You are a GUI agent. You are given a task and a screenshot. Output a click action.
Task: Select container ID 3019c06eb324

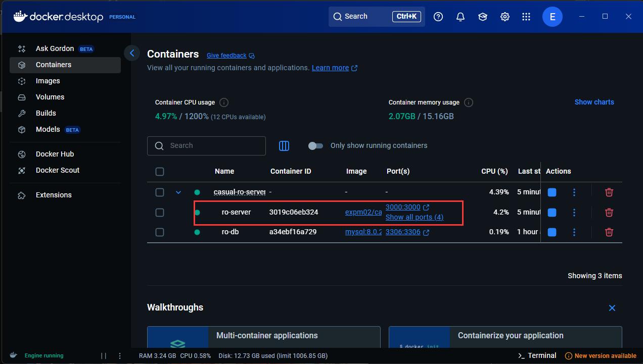coord(294,212)
